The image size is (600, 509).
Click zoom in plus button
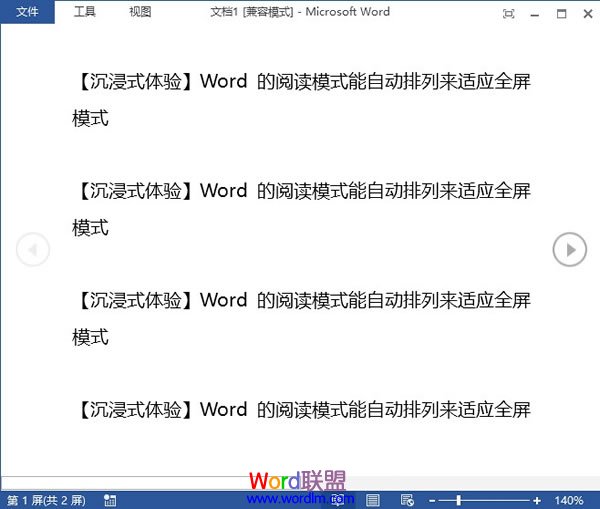click(537, 500)
